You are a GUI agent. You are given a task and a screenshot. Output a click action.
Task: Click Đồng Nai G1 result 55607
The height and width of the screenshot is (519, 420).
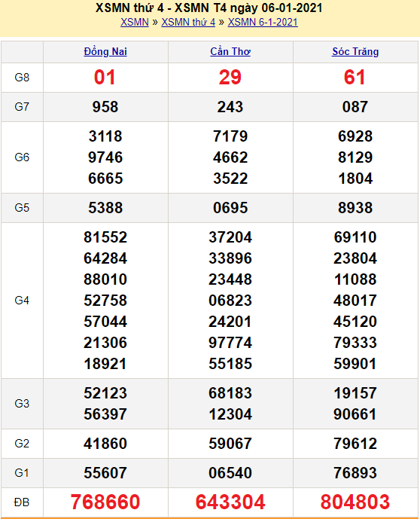(105, 472)
